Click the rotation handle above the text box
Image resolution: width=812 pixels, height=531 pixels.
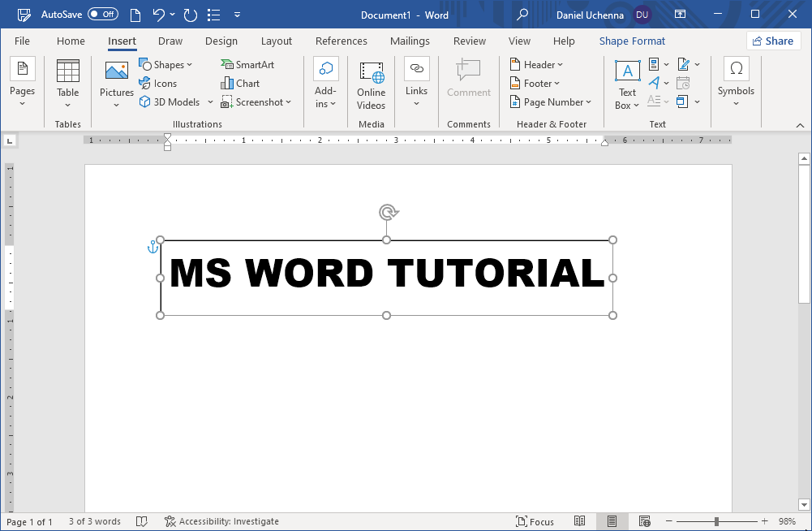tap(389, 213)
